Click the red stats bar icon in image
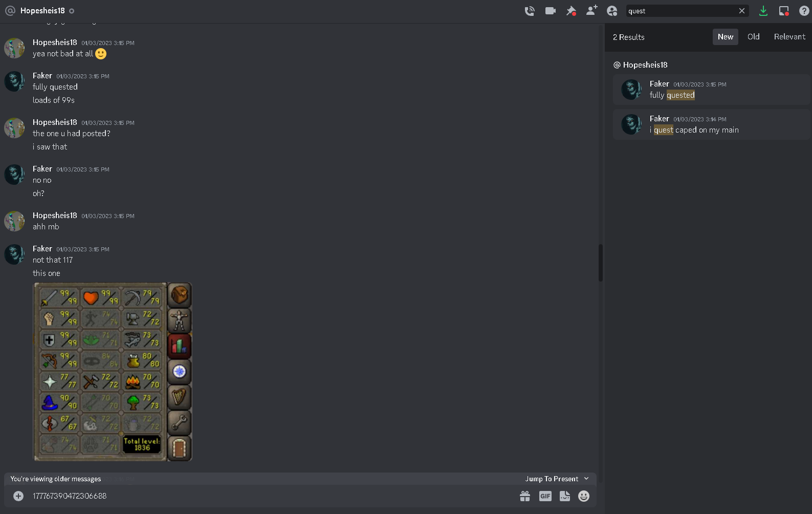 pos(180,346)
